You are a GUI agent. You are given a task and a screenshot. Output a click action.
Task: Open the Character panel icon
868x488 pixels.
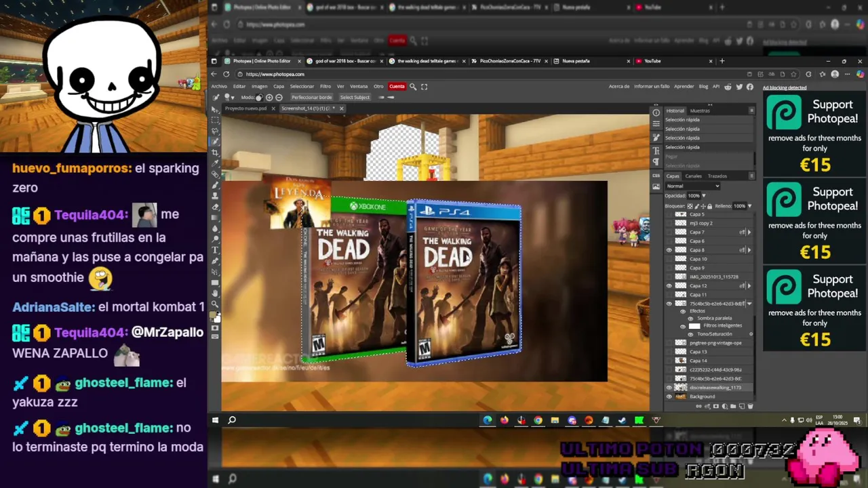pyautogui.click(x=656, y=150)
